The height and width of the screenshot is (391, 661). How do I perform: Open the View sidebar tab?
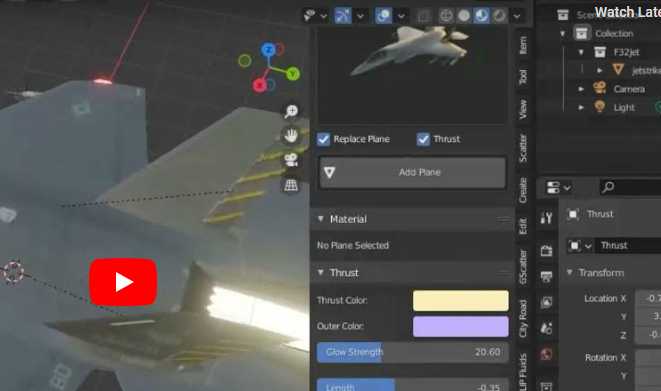click(x=523, y=110)
